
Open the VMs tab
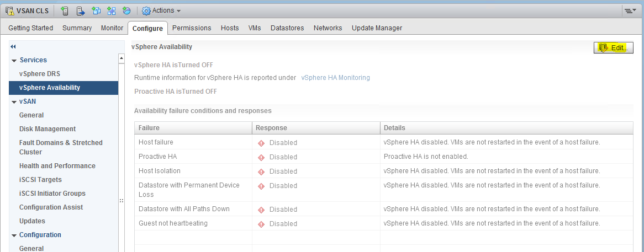(255, 28)
